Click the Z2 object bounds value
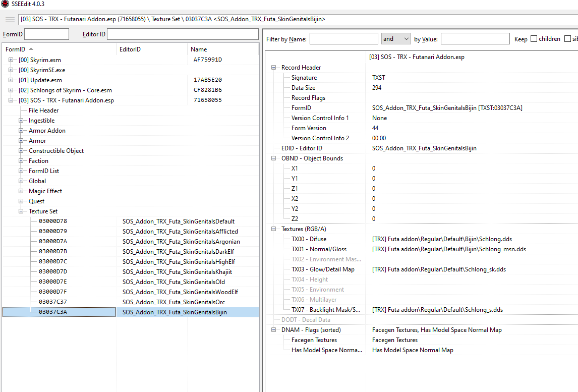578x392 pixels. (373, 218)
